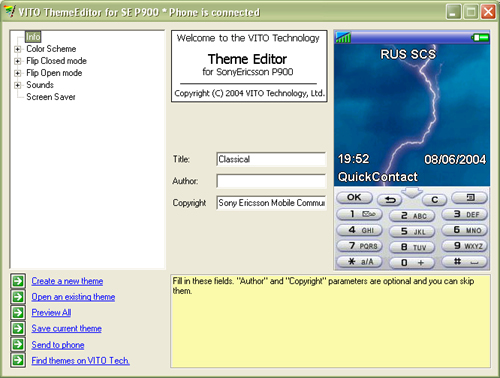500x378 pixels.
Task: Expand the Flip Closed mode tree node
Action: [17, 61]
